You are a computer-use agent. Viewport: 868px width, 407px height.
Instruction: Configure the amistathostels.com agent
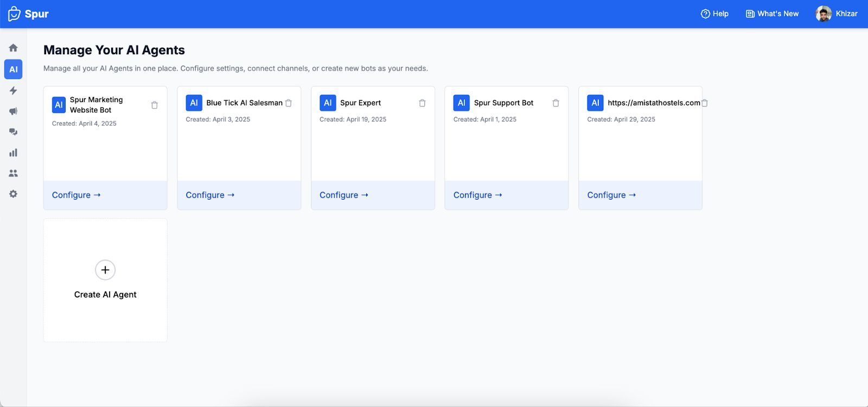point(611,195)
